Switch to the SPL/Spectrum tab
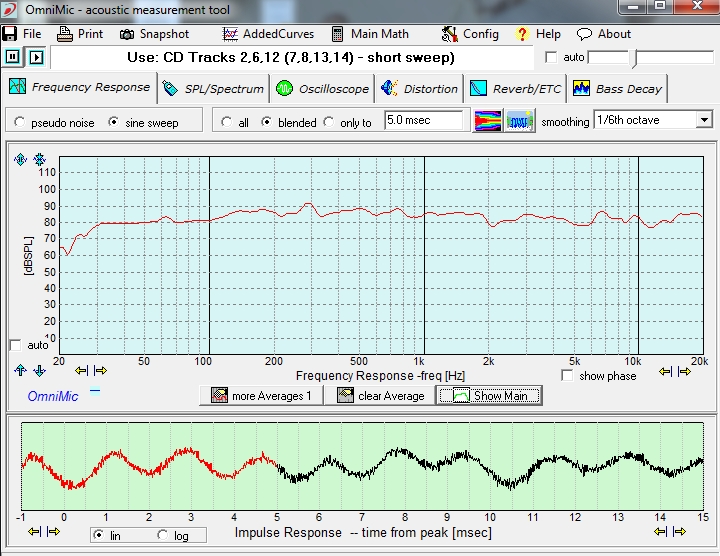The image size is (720, 556). 213,89
